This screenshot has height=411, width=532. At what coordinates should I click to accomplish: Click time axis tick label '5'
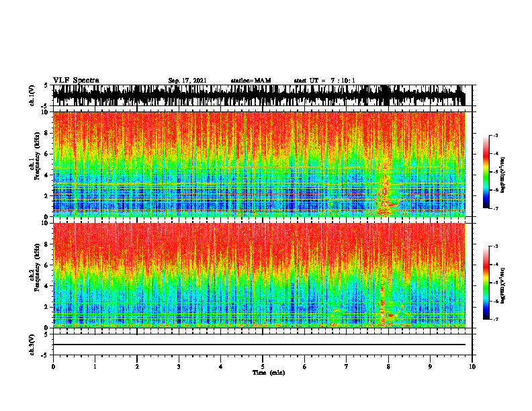[263, 367]
